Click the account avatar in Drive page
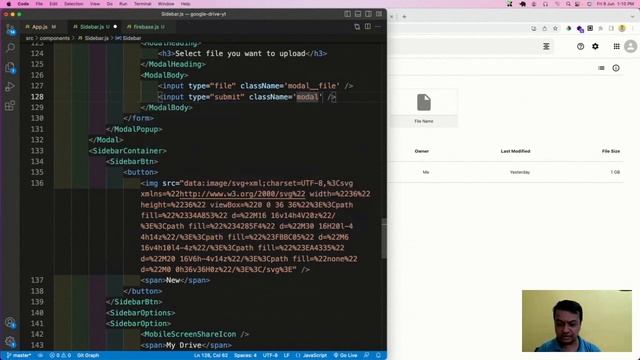Image resolution: width=640 pixels, height=360 pixels. click(631, 47)
